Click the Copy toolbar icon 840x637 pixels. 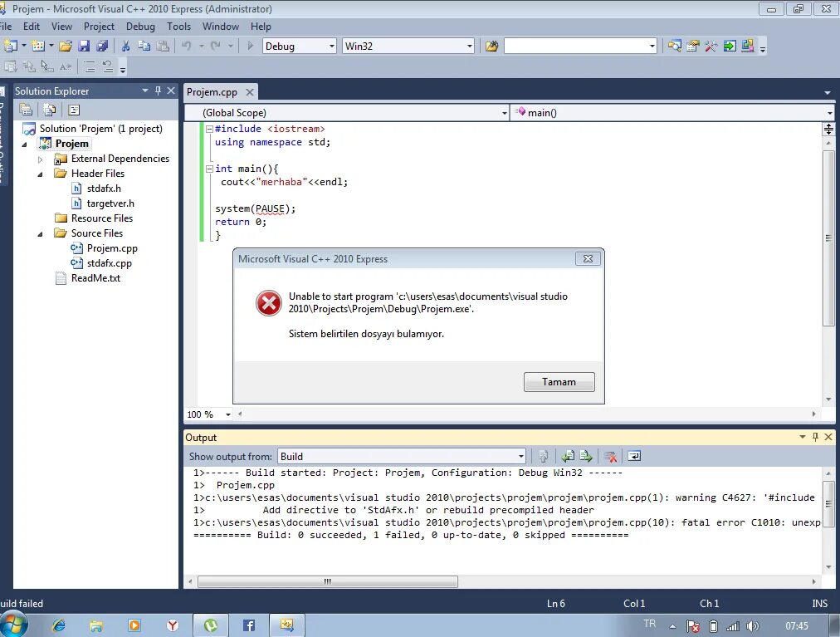coord(144,47)
